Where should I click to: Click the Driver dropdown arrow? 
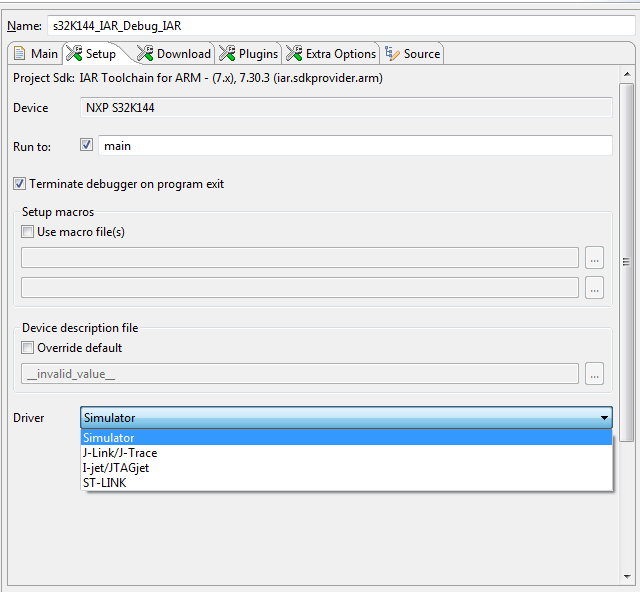[x=604, y=418]
